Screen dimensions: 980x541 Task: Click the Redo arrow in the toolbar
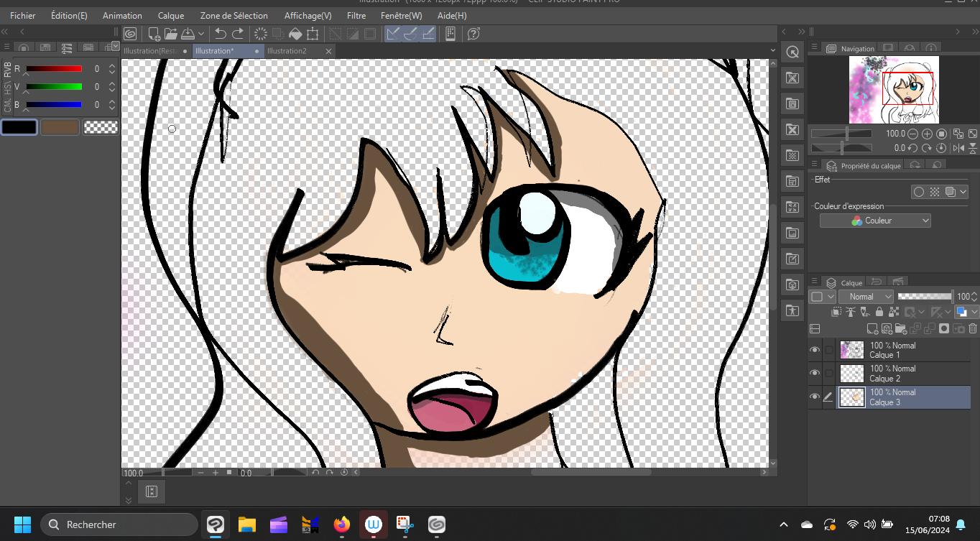(x=238, y=34)
